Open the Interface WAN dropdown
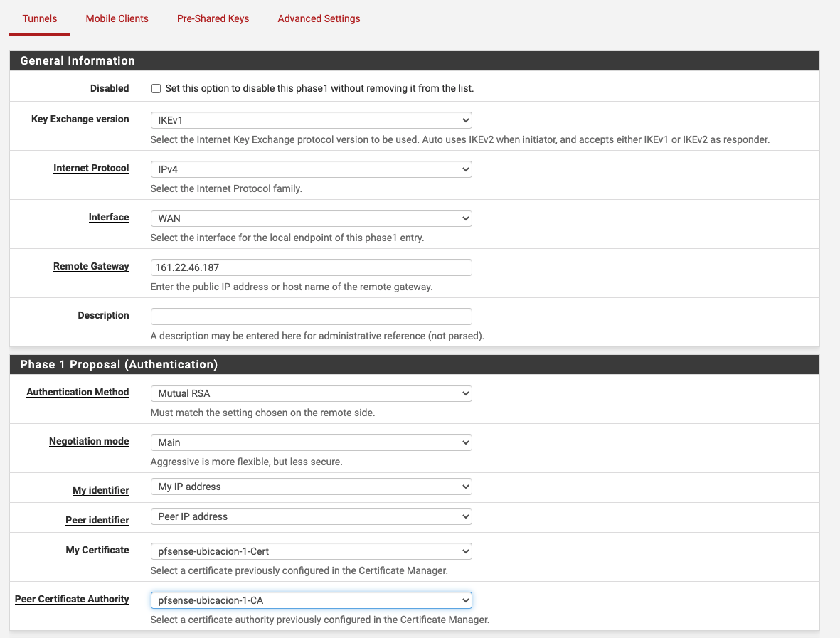Screen dimensions: 840x638 312,218
